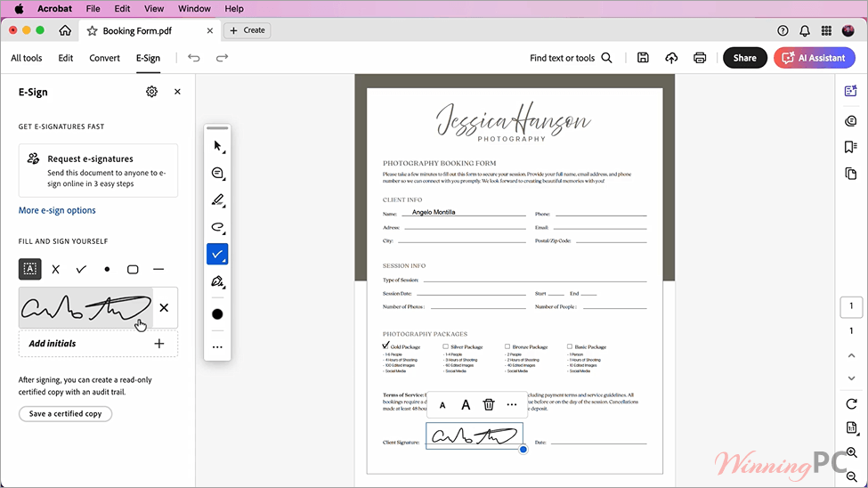The width and height of the screenshot is (868, 488).
Task: Create a new document tab
Action: click(247, 30)
